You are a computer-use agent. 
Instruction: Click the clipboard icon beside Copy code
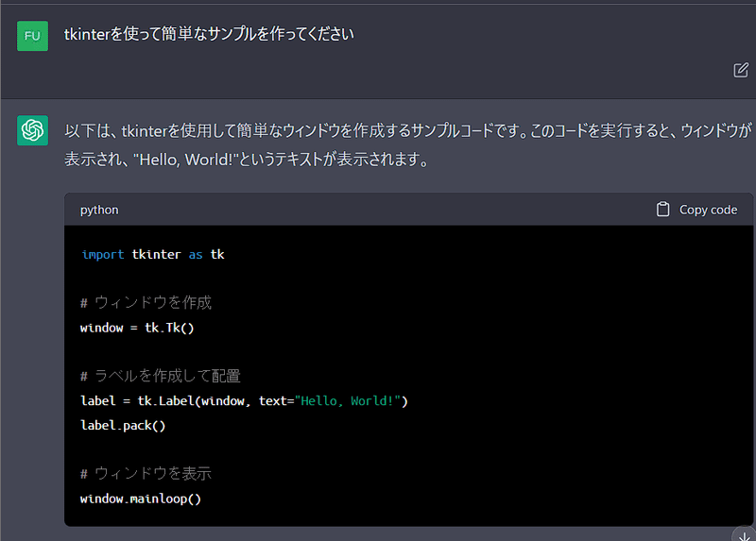(663, 209)
